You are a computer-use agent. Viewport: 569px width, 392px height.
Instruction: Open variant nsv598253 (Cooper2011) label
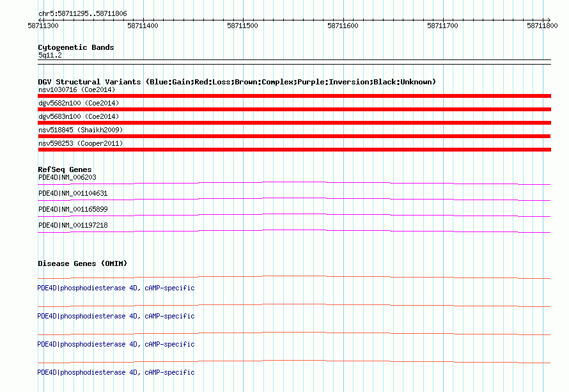[81, 143]
